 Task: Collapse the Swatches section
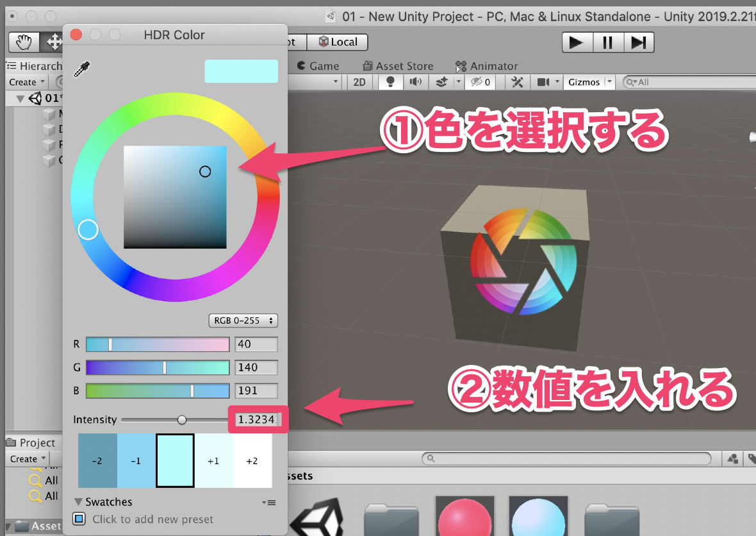tap(79, 502)
